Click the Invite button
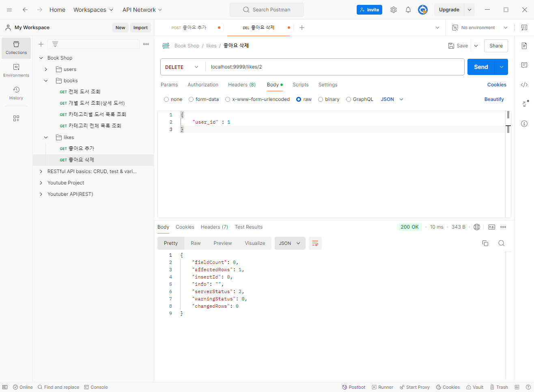 [369, 10]
